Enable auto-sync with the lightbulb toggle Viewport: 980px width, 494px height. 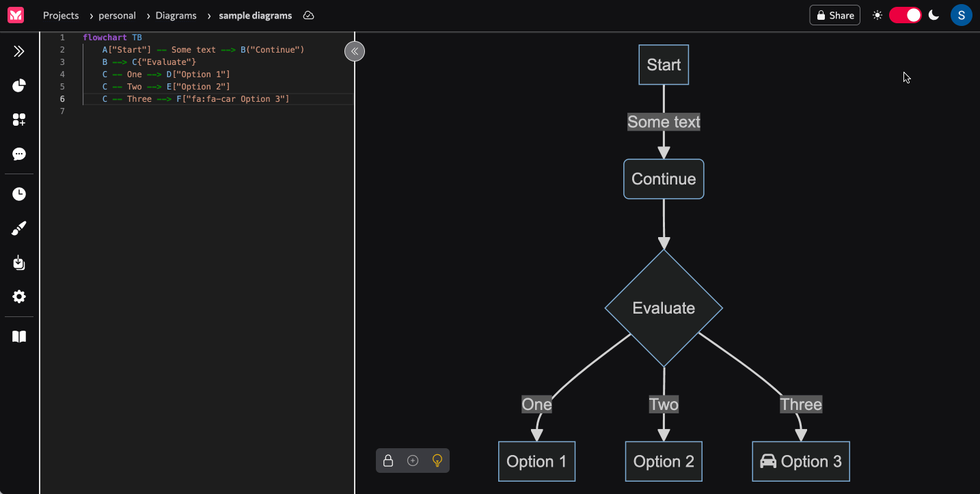tap(437, 461)
